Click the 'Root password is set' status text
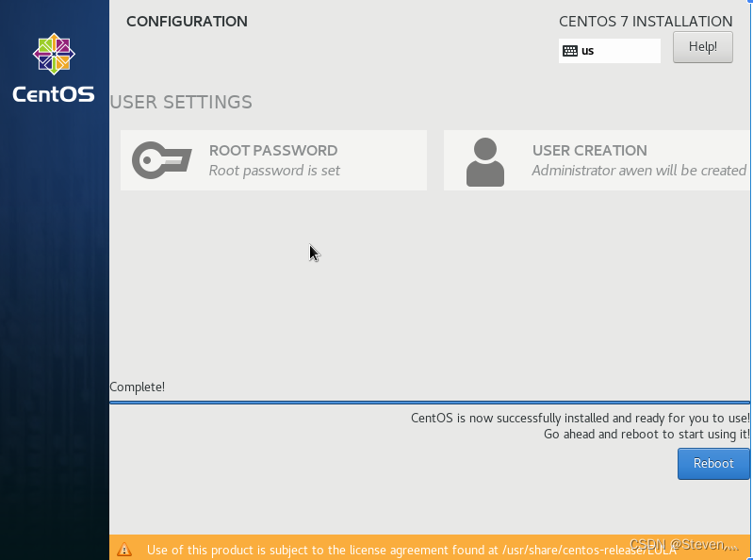 pyautogui.click(x=274, y=171)
